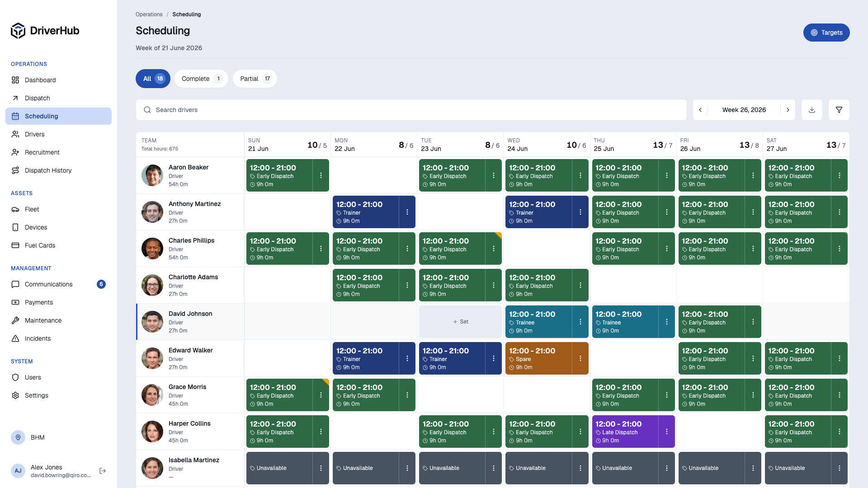Image resolution: width=868 pixels, height=488 pixels.
Task: Click the Scheduling calendar icon in sidebar
Action: pos(15,116)
